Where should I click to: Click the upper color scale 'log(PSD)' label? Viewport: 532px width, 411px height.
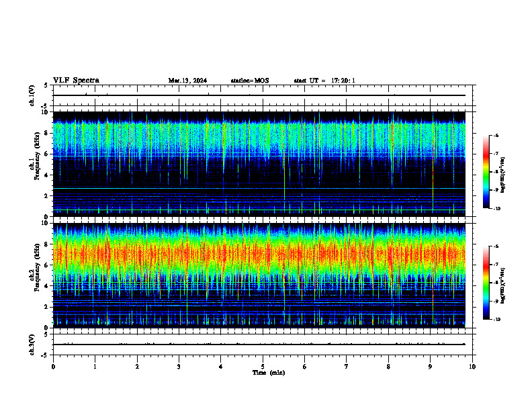pyautogui.click(x=503, y=175)
